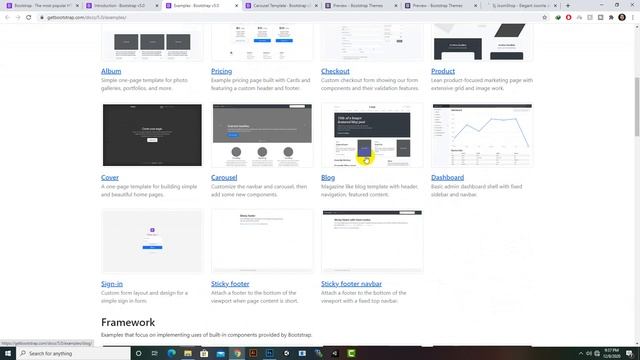The width and height of the screenshot is (640, 360).
Task: Open Task View on the taskbar
Action: (x=155, y=353)
